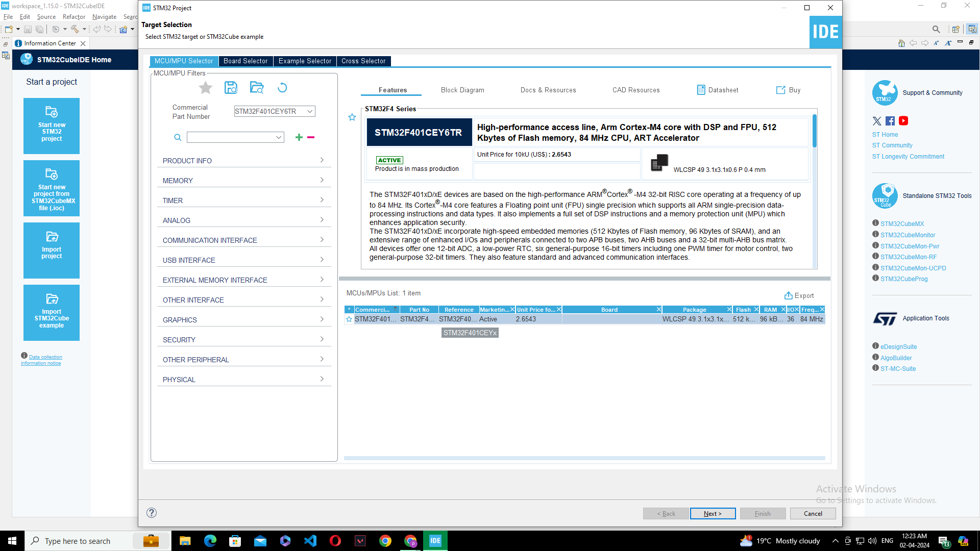Open ST X (Twitter) social icon
The height and width of the screenshot is (551, 980).
tap(877, 121)
